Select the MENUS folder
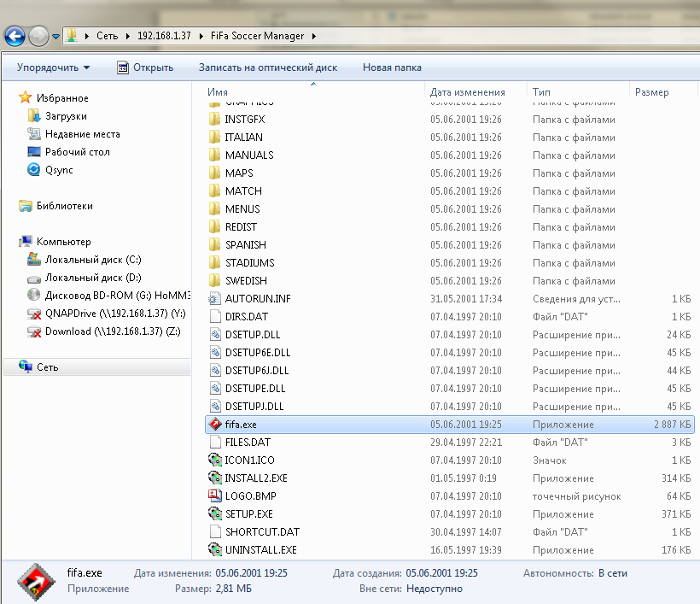 pyautogui.click(x=242, y=209)
